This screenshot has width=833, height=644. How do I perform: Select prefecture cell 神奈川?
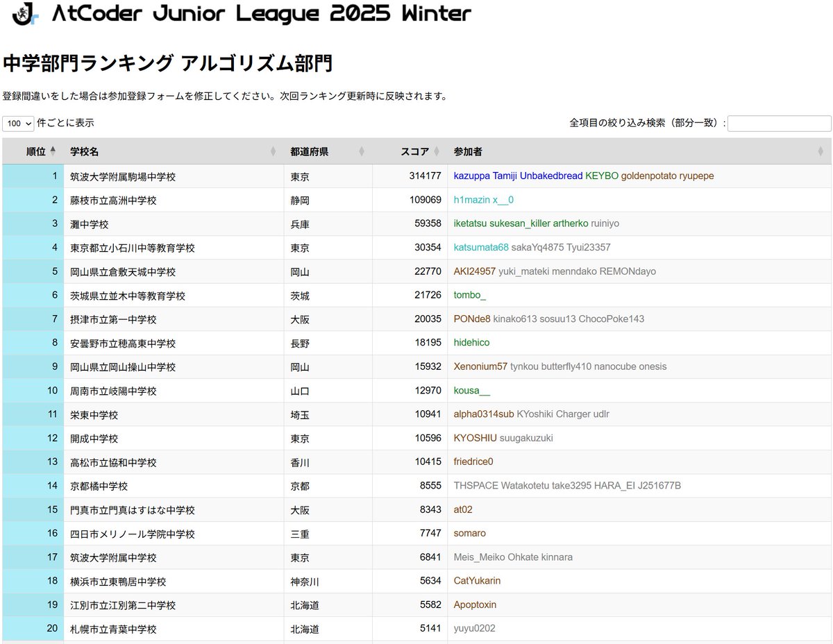coord(305,581)
